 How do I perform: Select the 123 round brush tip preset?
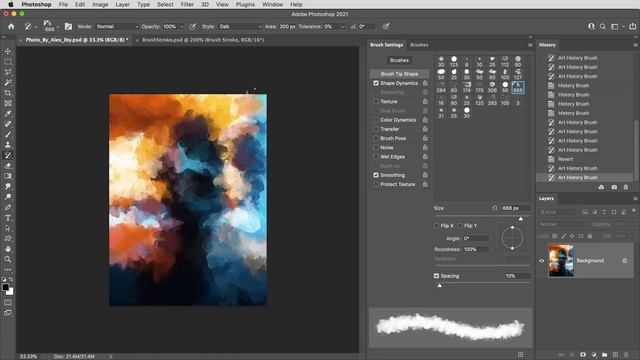(454, 61)
